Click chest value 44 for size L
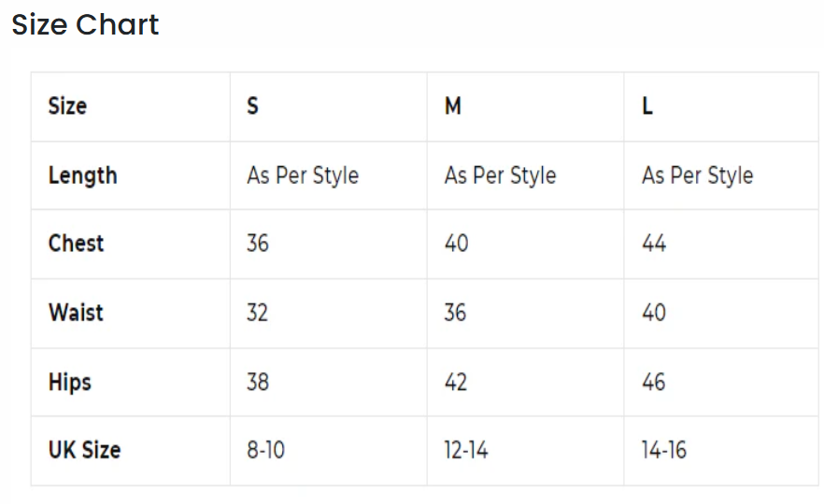 (654, 244)
